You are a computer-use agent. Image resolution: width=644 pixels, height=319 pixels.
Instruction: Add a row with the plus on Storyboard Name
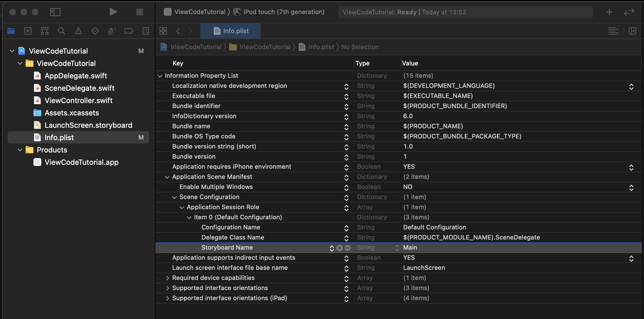coord(340,248)
